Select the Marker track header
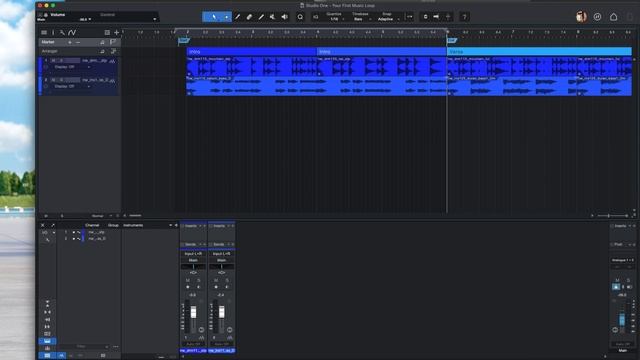Image resolution: width=640 pixels, height=360 pixels. (79, 42)
